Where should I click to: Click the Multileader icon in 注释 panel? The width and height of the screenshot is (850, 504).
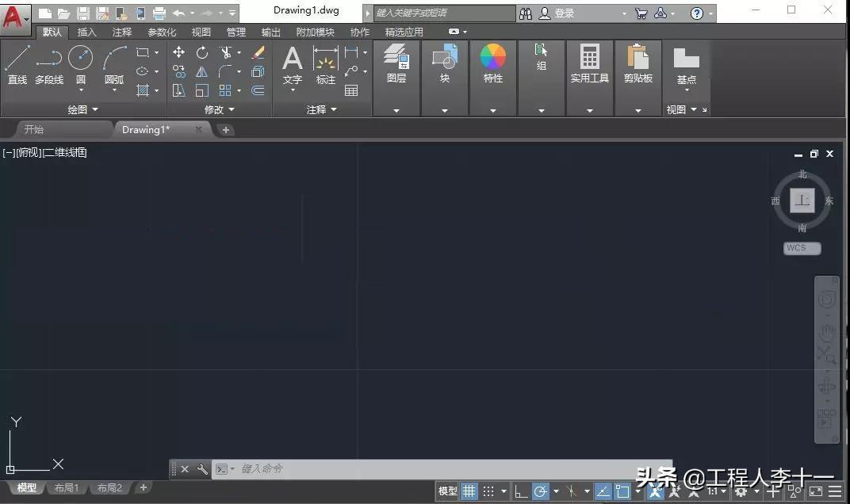coord(351,71)
